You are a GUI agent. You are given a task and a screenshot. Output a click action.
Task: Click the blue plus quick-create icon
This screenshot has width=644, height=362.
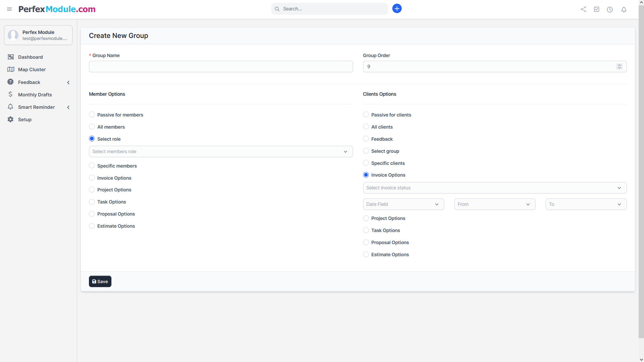397,9
